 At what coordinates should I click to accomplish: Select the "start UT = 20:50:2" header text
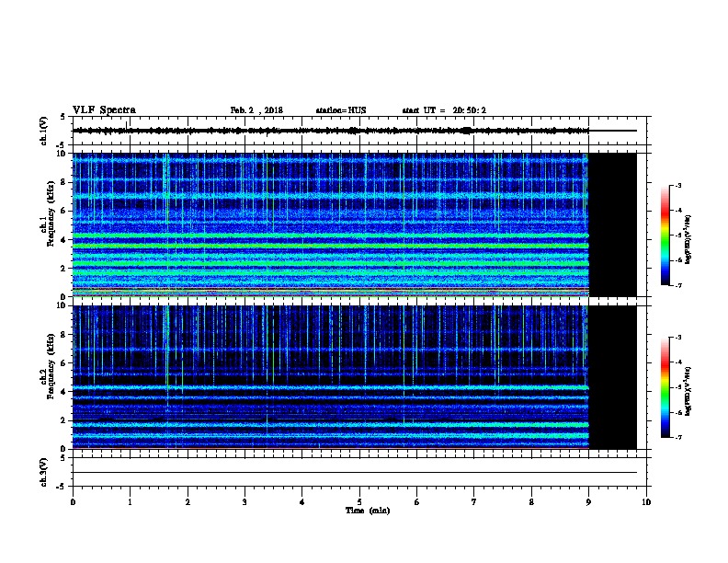point(444,110)
